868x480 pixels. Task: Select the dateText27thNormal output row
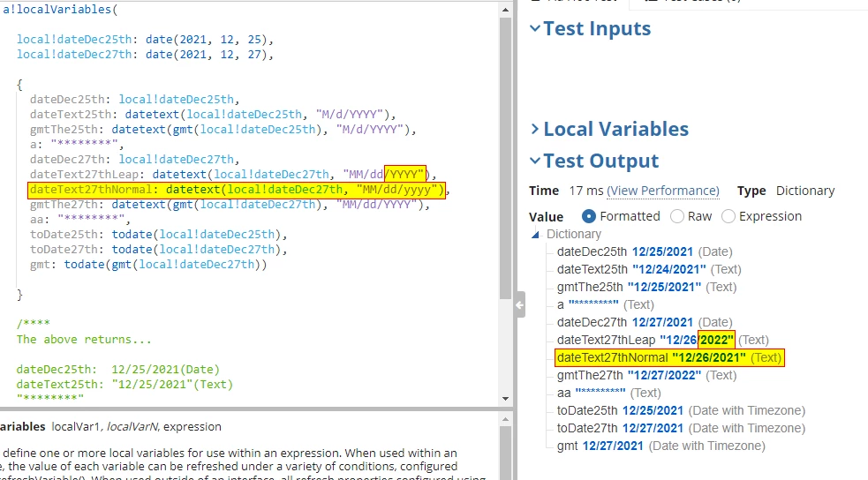tap(669, 357)
